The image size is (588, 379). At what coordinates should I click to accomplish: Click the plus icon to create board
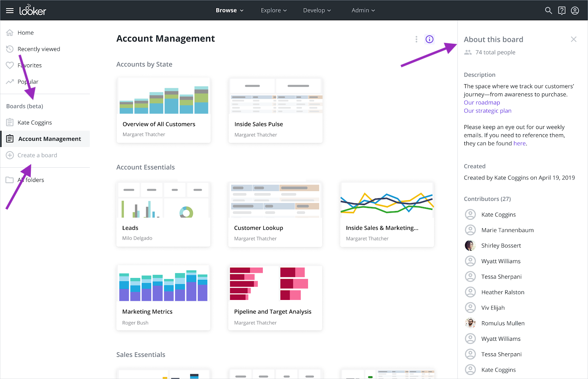coord(10,155)
